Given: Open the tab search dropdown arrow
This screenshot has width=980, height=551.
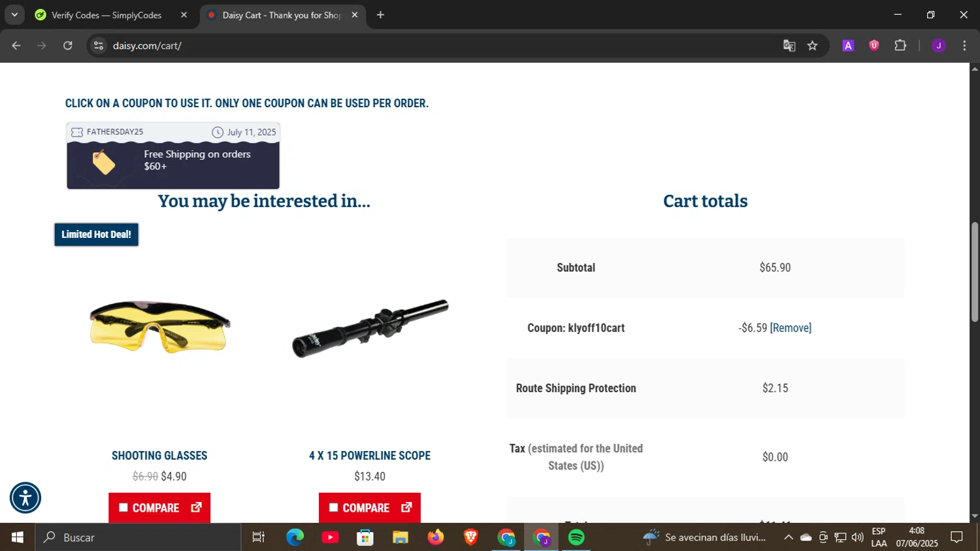Looking at the screenshot, I should 14,14.
